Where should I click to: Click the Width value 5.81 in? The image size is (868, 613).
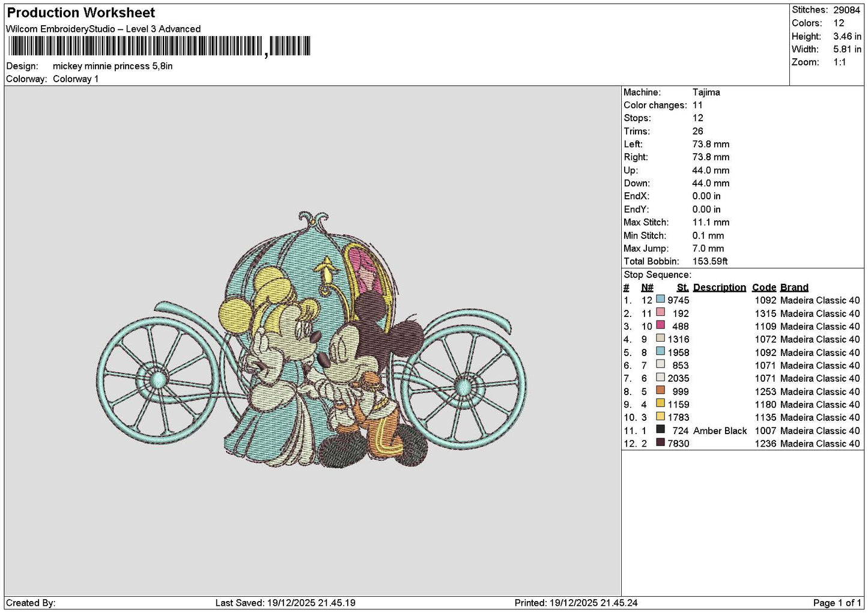847,49
